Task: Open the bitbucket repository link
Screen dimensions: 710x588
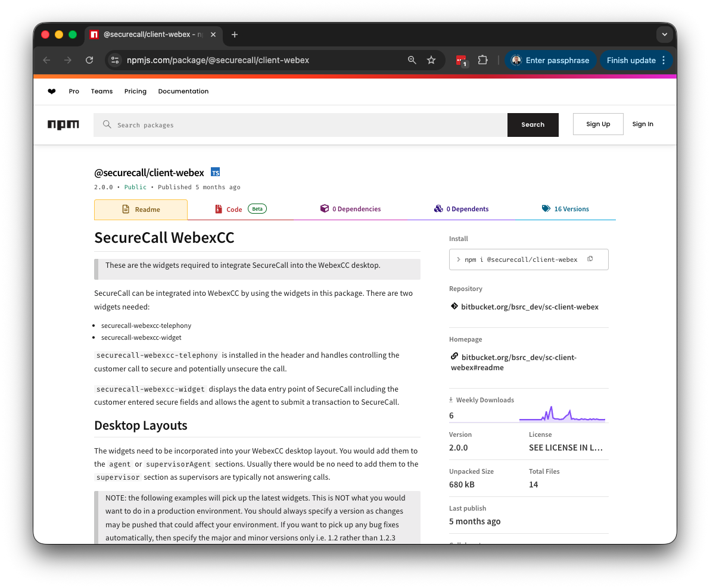Action: 530,307
